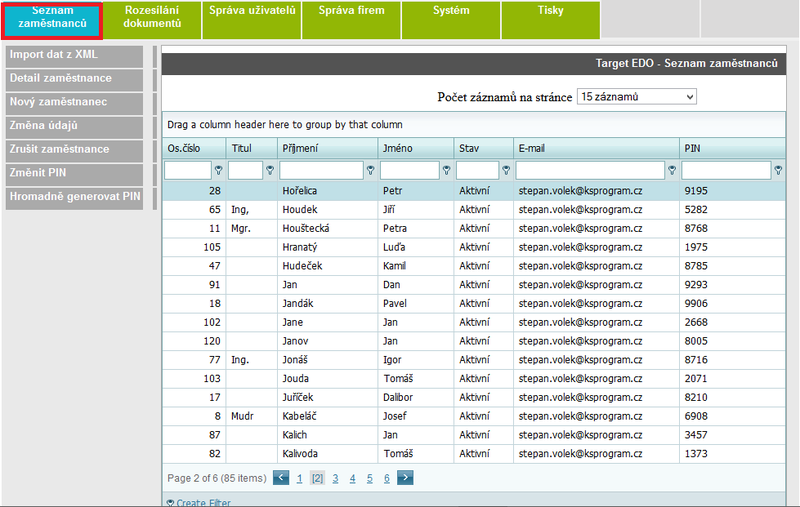Click current page indicator [2]
This screenshot has height=507, width=800.
[317, 478]
